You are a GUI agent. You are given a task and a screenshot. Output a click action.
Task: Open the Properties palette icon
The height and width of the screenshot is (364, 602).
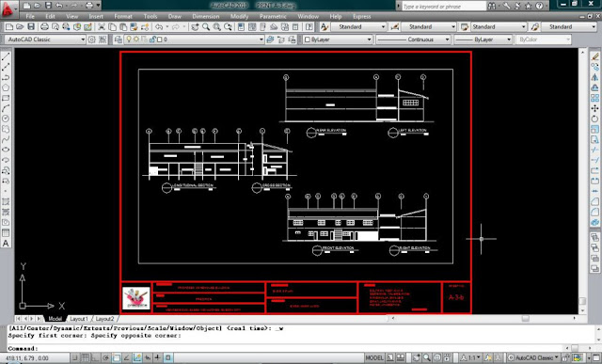click(x=241, y=27)
